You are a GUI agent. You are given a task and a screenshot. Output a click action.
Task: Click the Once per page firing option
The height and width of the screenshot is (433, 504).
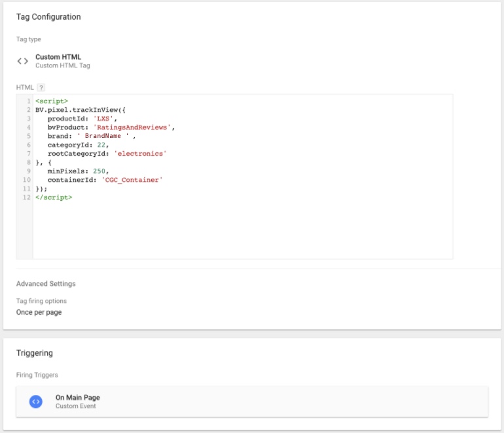click(39, 312)
